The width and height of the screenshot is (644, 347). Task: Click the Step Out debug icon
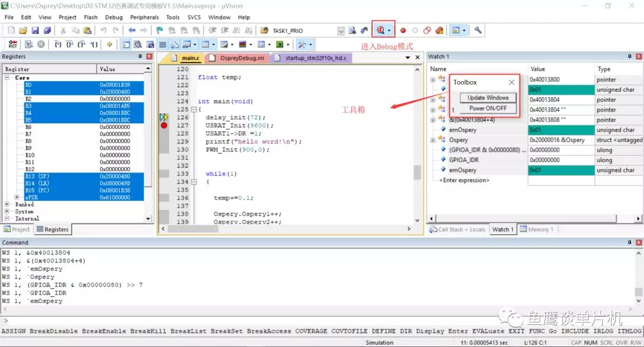pyautogui.click(x=82, y=44)
